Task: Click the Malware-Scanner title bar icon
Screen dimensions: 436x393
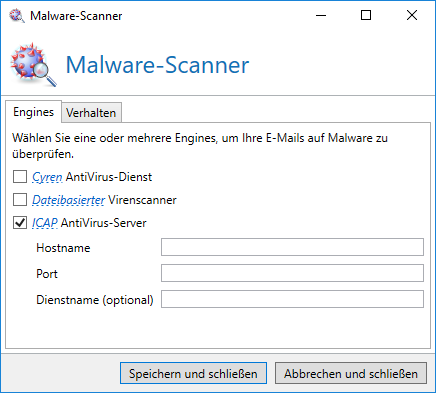Action: [17, 16]
